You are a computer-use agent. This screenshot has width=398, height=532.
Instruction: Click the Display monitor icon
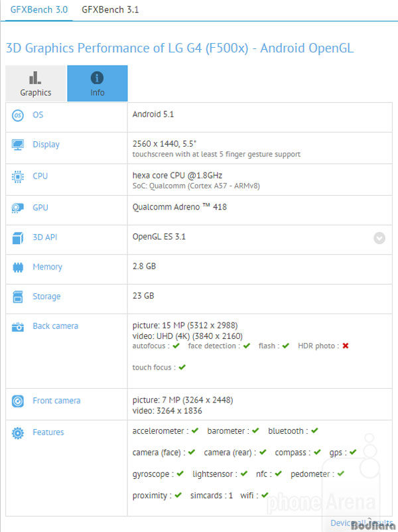(18, 145)
